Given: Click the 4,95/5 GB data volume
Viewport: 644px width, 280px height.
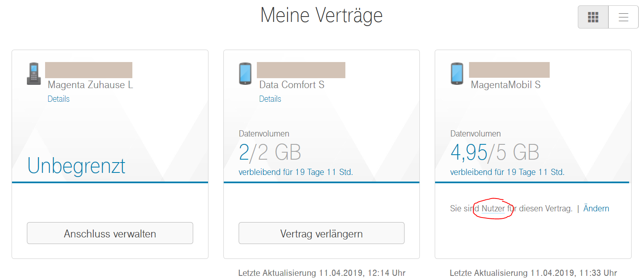Looking at the screenshot, I should (495, 153).
